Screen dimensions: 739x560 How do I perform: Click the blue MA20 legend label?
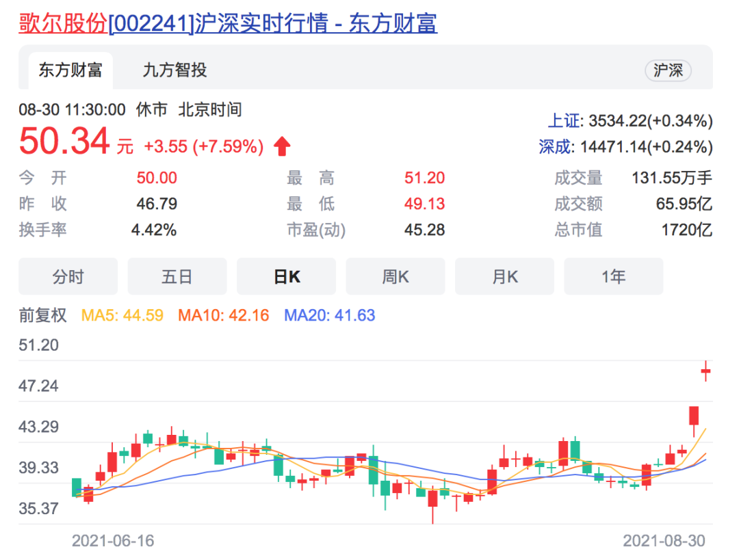(x=330, y=315)
